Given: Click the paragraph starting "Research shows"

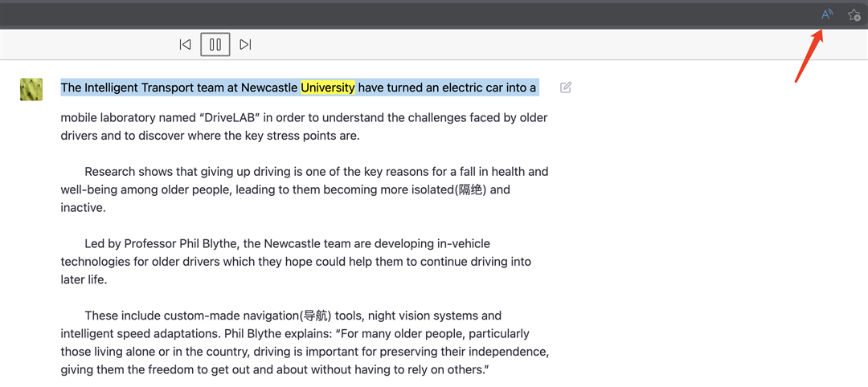Looking at the screenshot, I should click(x=304, y=189).
